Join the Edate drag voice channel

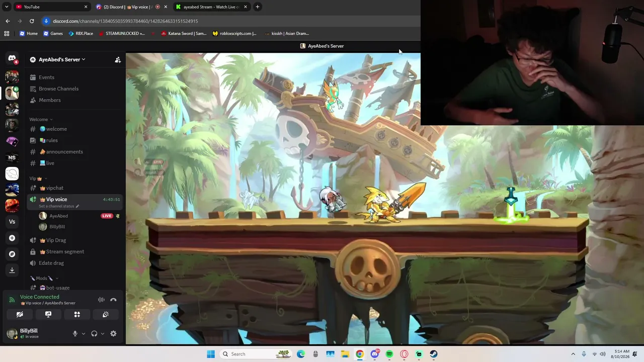[75, 263]
